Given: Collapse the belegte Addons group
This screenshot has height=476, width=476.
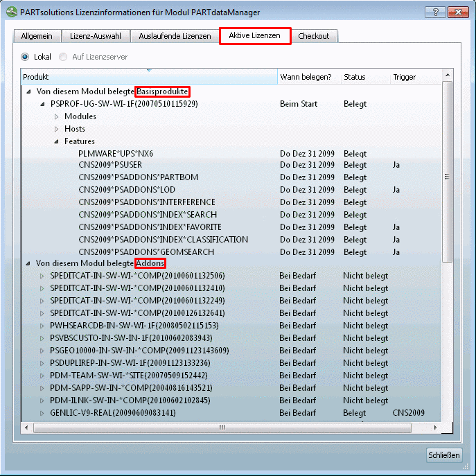Looking at the screenshot, I should pyautogui.click(x=28, y=263).
